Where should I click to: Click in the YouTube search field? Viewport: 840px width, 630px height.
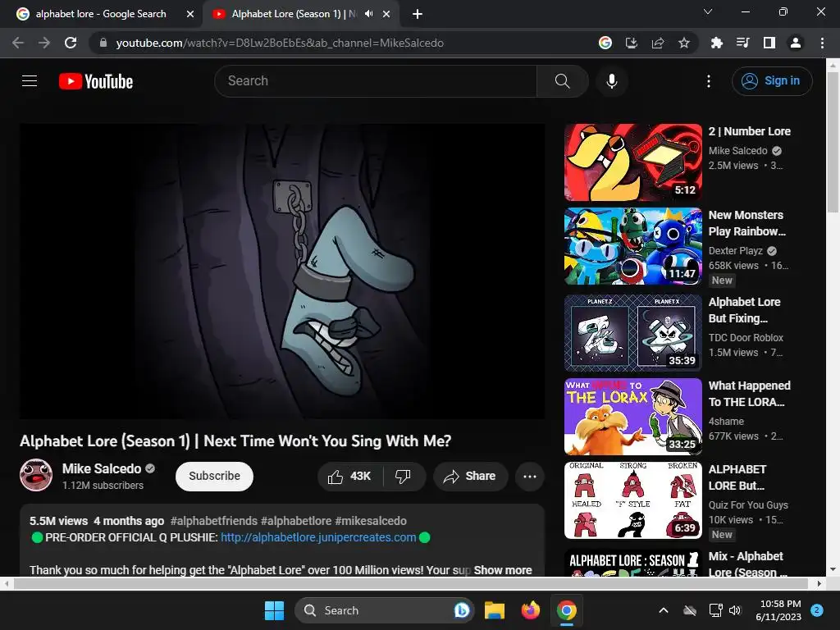pyautogui.click(x=376, y=81)
